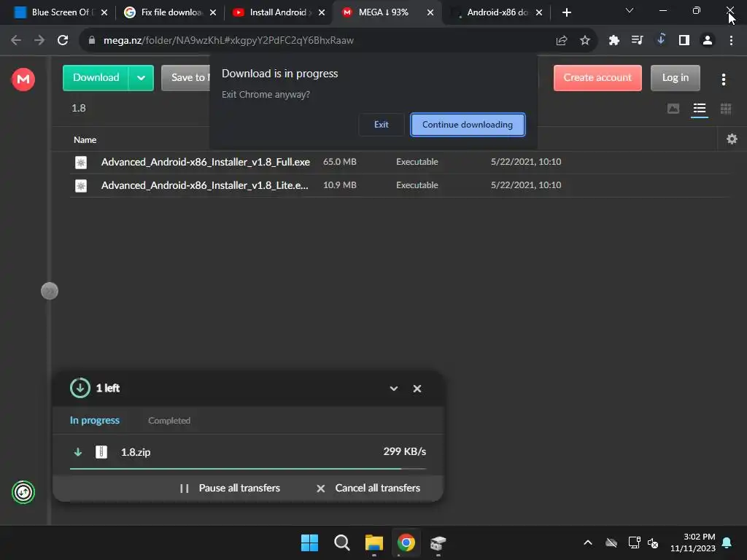Open the Chrome extensions puzzle icon
Image resolution: width=747 pixels, height=560 pixels.
(614, 41)
